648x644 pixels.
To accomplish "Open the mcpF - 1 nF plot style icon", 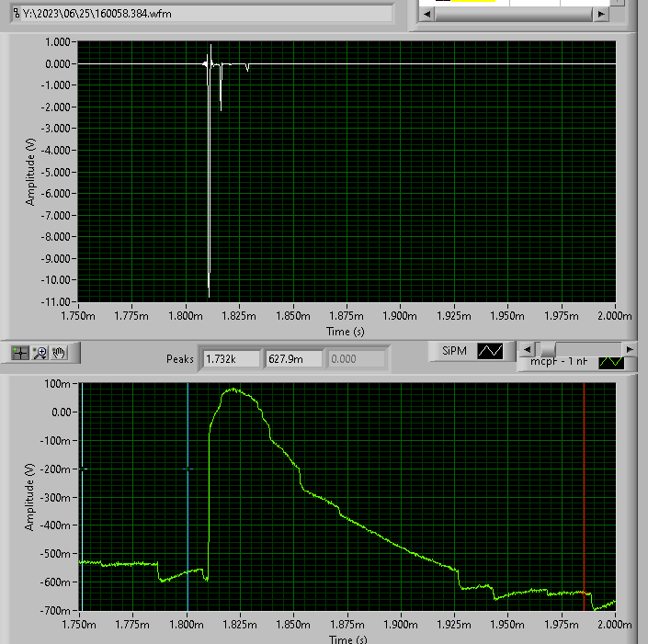I will click(611, 363).
